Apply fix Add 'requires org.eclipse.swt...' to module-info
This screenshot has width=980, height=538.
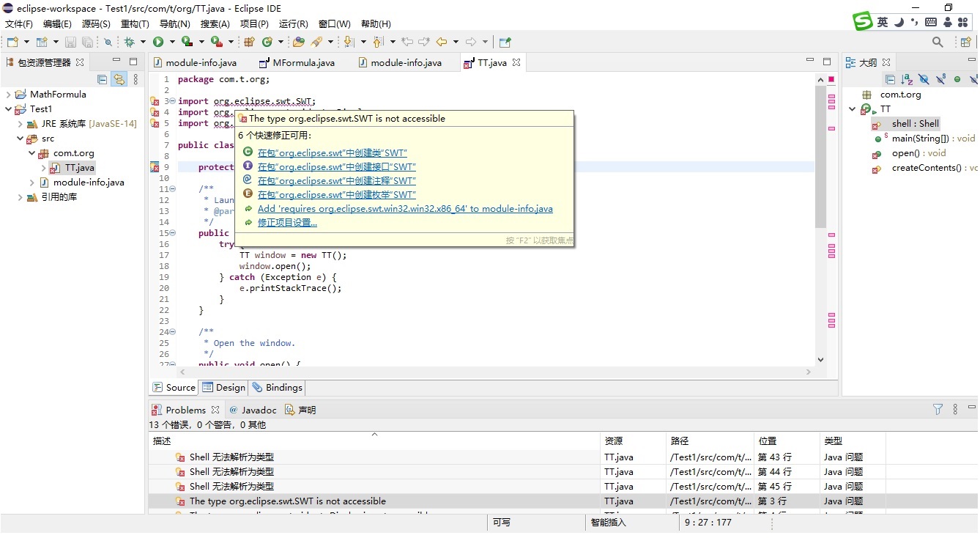(405, 209)
